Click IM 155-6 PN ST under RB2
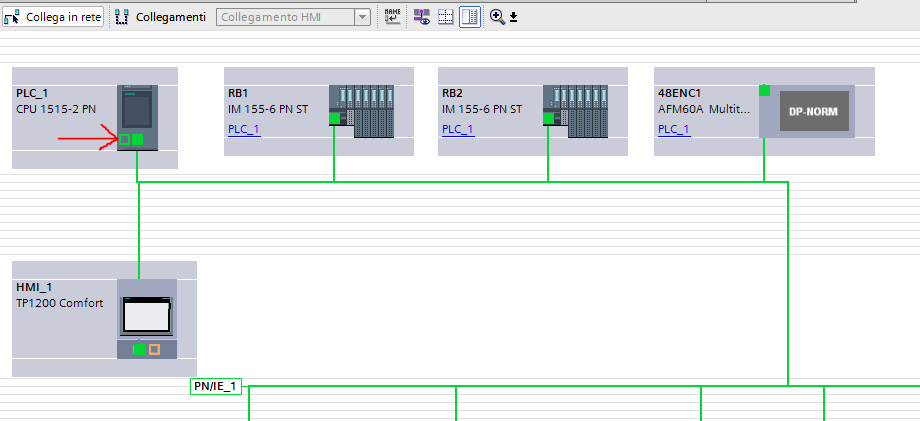The height and width of the screenshot is (421, 920). click(482, 109)
